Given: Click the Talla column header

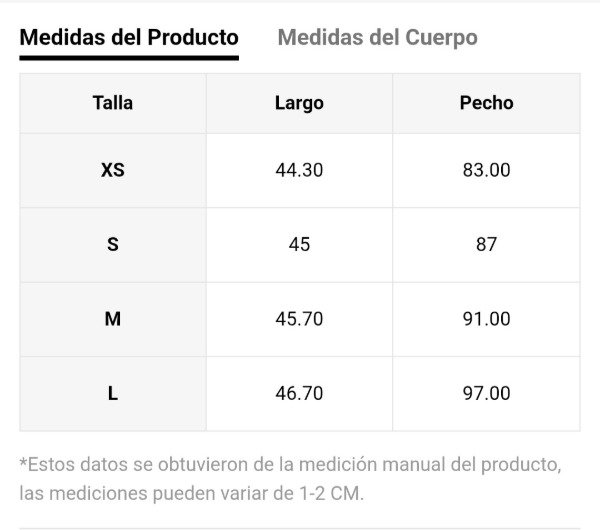Looking at the screenshot, I should click(113, 103).
